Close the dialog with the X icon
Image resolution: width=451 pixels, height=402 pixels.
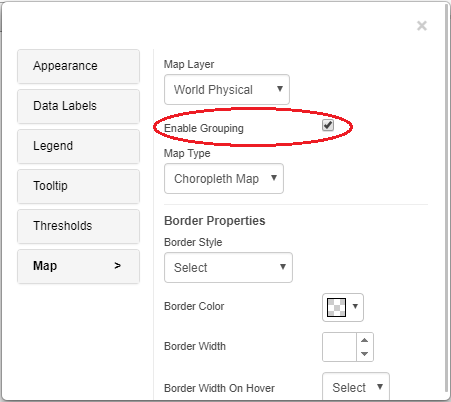pyautogui.click(x=422, y=26)
